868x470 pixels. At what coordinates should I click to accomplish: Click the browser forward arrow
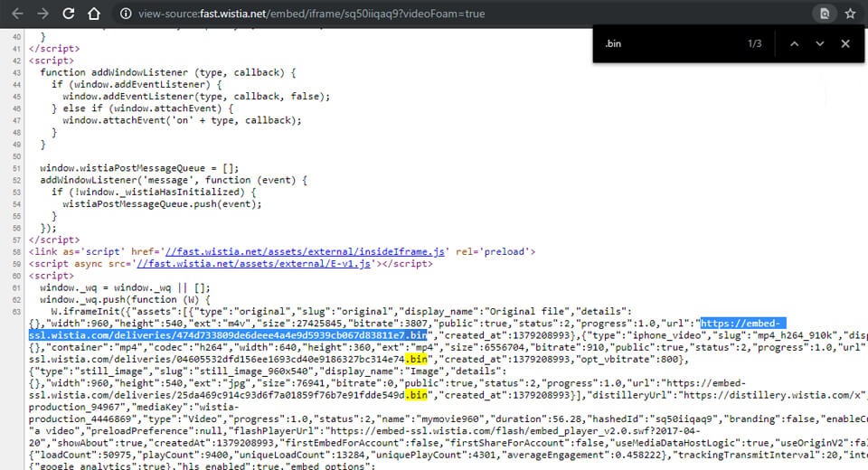click(x=42, y=14)
